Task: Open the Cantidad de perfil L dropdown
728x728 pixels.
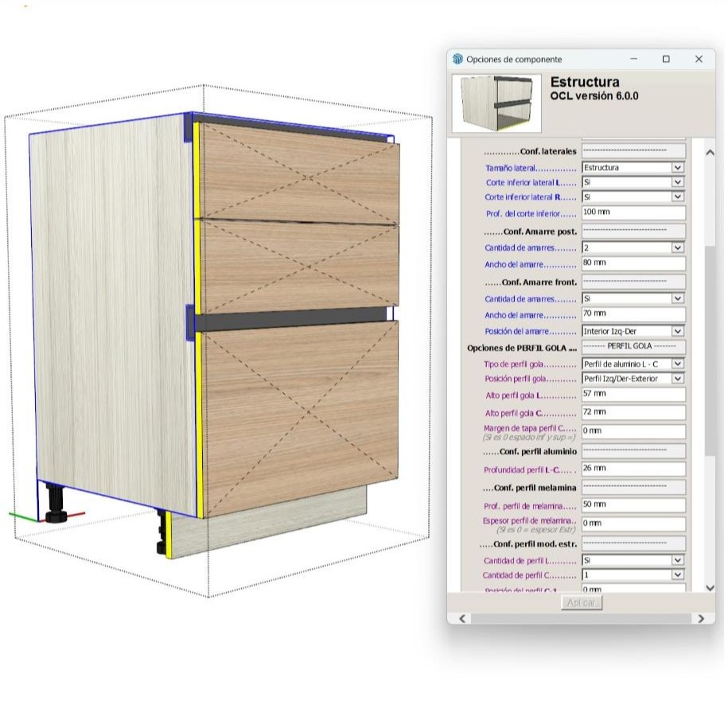Action: pos(676,560)
